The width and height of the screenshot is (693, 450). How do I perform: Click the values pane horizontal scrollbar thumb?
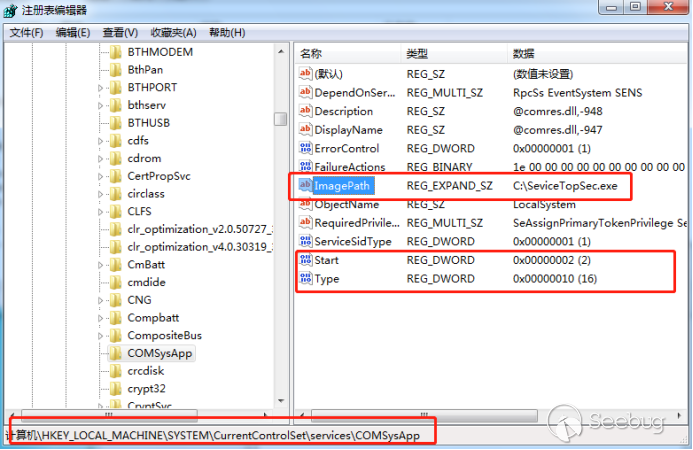pyautogui.click(x=424, y=415)
